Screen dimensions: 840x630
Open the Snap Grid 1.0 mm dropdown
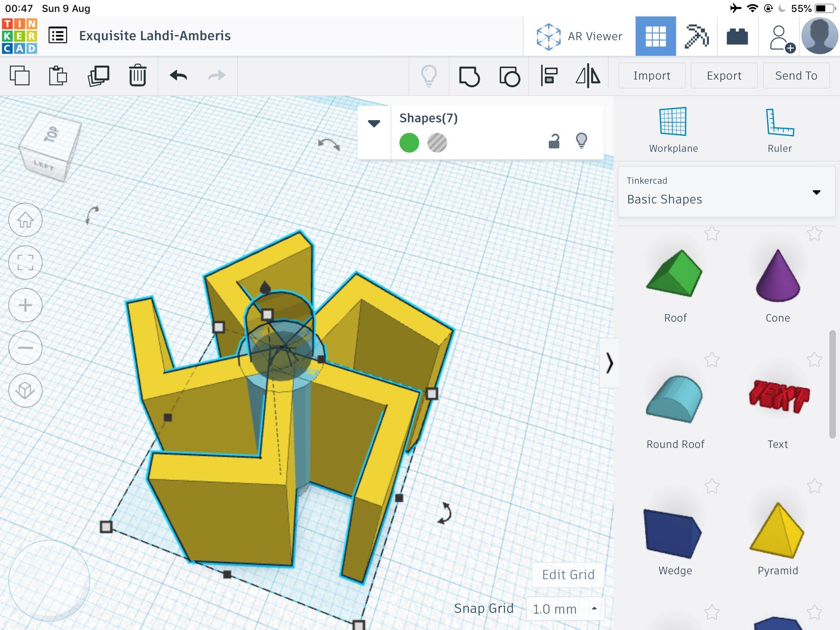[x=565, y=609]
